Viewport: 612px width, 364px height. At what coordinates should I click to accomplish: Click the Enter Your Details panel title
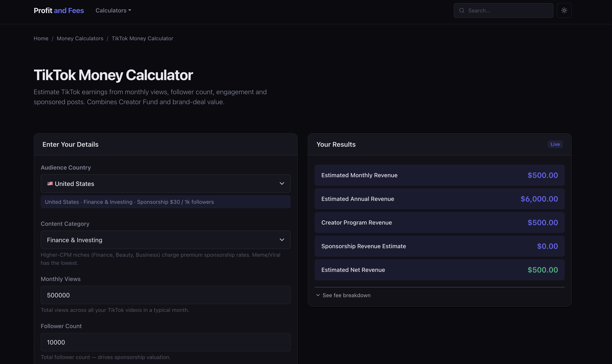(x=70, y=144)
